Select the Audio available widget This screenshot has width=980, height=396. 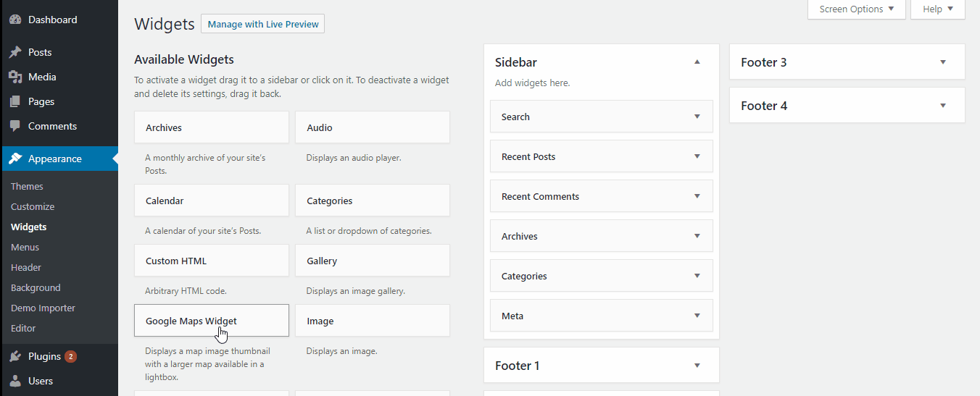[x=373, y=127]
